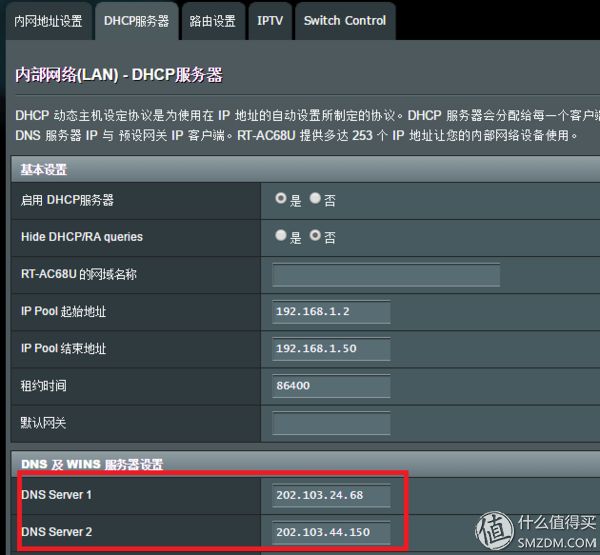Open the 路由设置 tab
The image size is (600, 555).
(x=213, y=21)
